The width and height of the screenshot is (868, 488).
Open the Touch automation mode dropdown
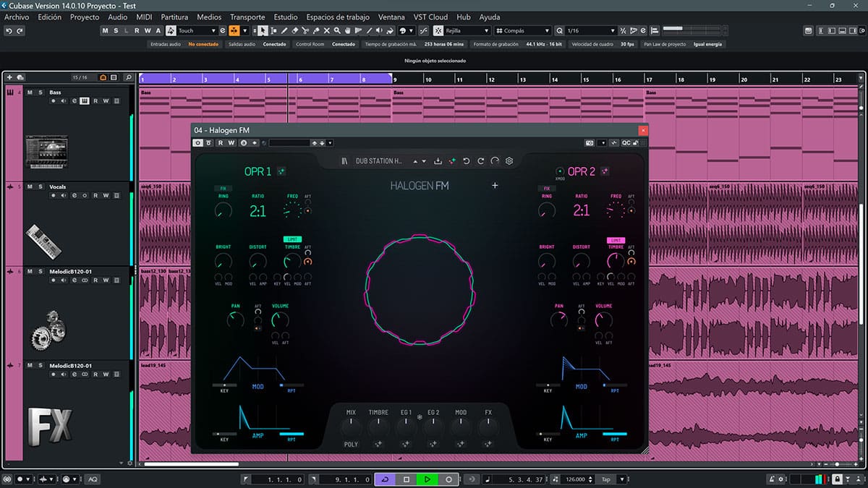(214, 30)
